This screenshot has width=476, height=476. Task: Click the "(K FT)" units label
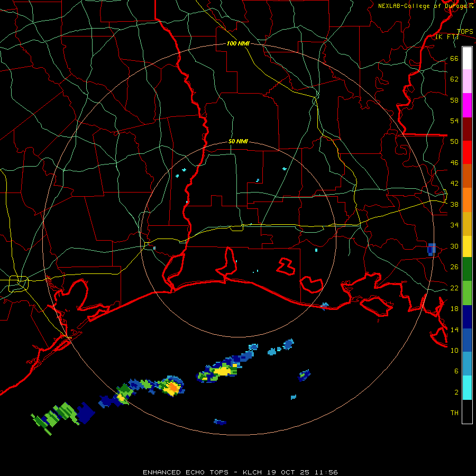click(447, 37)
